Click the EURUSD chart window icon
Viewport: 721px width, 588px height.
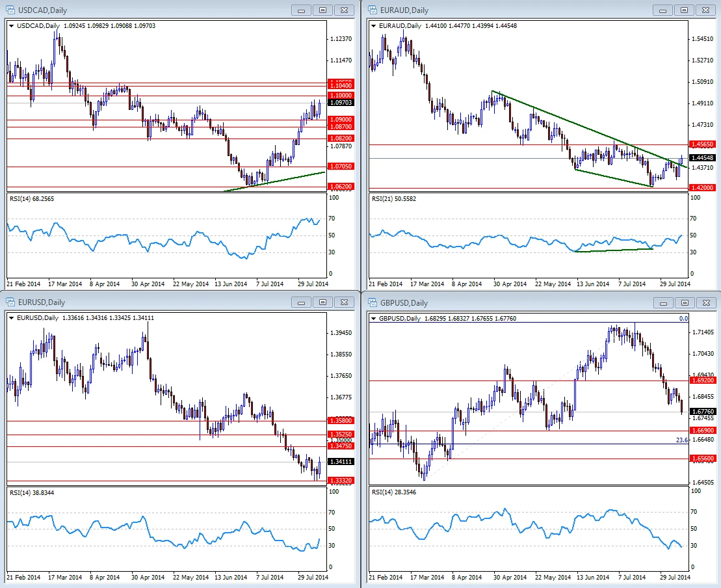pos(10,302)
